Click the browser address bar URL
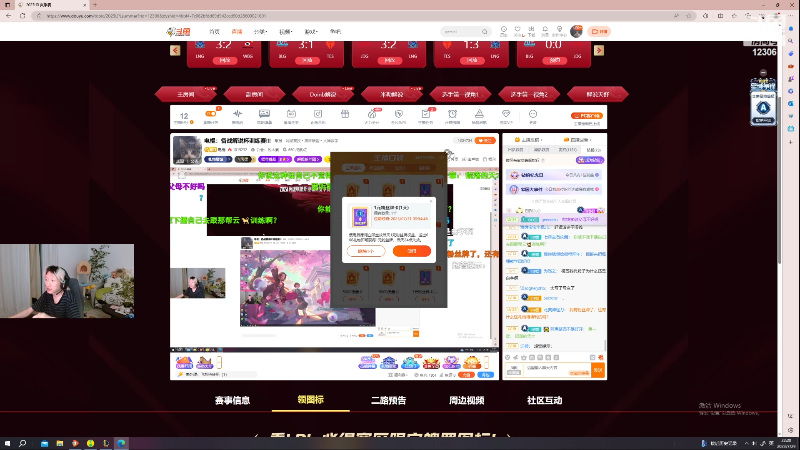This screenshot has width=800, height=450. tap(156, 16)
